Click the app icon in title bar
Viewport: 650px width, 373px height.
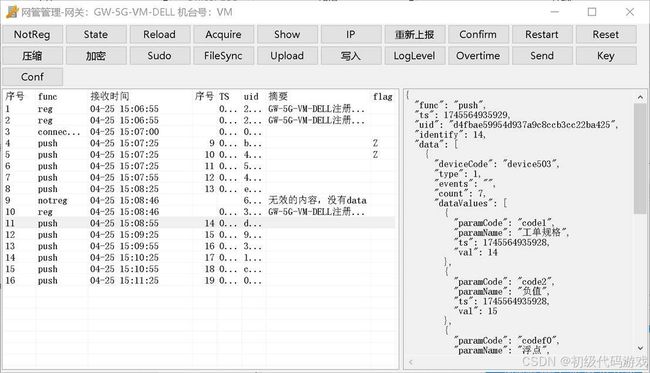(x=12, y=12)
